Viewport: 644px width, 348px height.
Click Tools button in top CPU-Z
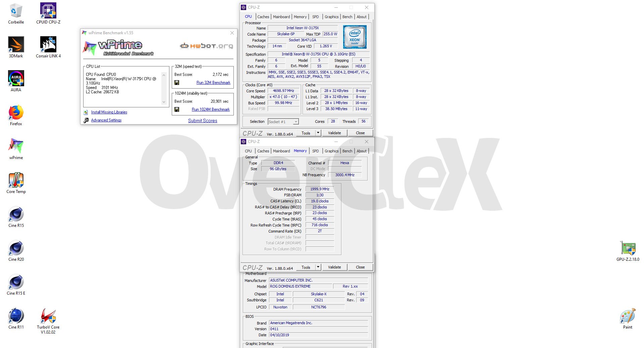click(306, 133)
